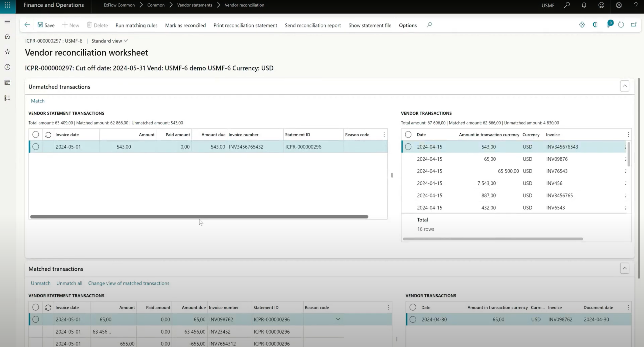644x347 pixels.
Task: Collapse the Unmatched transactions section
Action: (x=624, y=86)
